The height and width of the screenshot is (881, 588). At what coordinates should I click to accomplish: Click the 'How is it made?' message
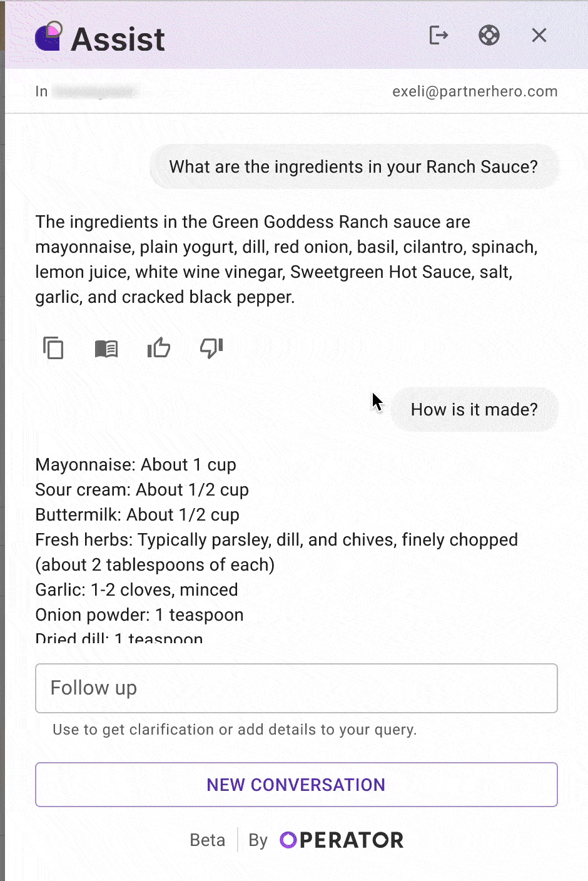[x=474, y=410]
